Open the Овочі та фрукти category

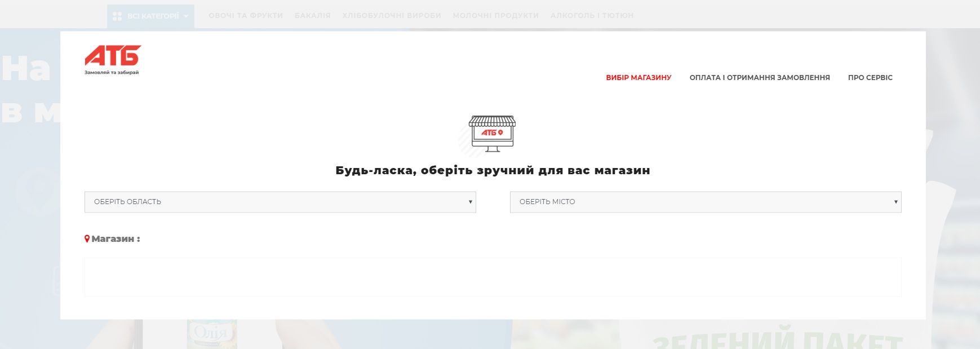tap(246, 16)
